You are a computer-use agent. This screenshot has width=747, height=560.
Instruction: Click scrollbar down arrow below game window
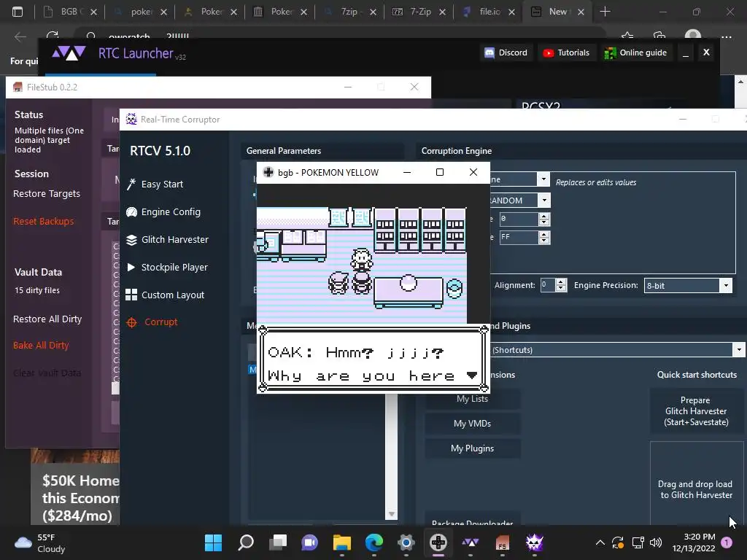pos(391,514)
